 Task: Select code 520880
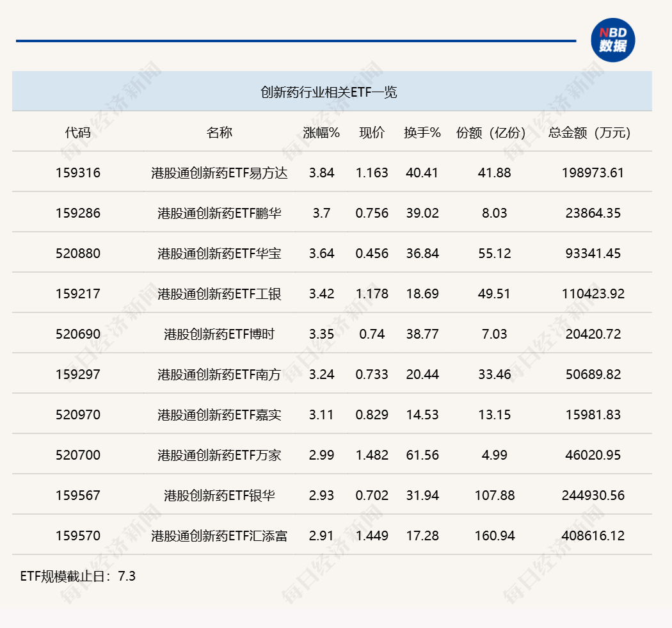[78, 254]
